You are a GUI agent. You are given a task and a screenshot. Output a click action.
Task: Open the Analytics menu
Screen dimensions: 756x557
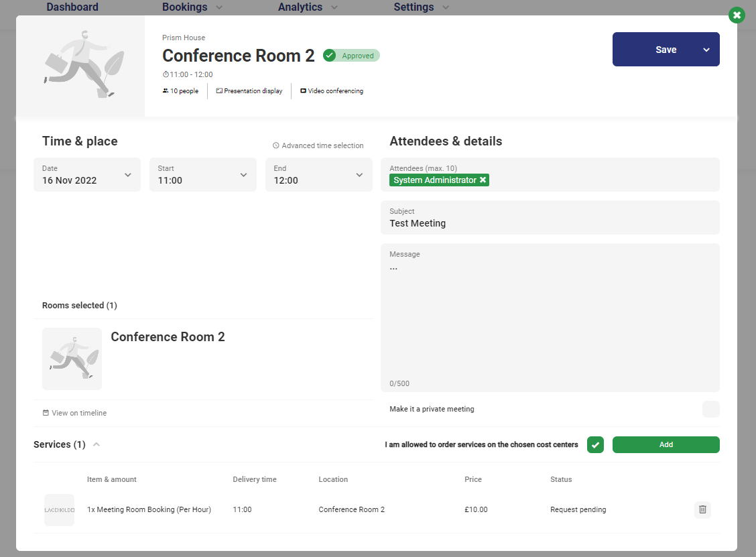(308, 7)
